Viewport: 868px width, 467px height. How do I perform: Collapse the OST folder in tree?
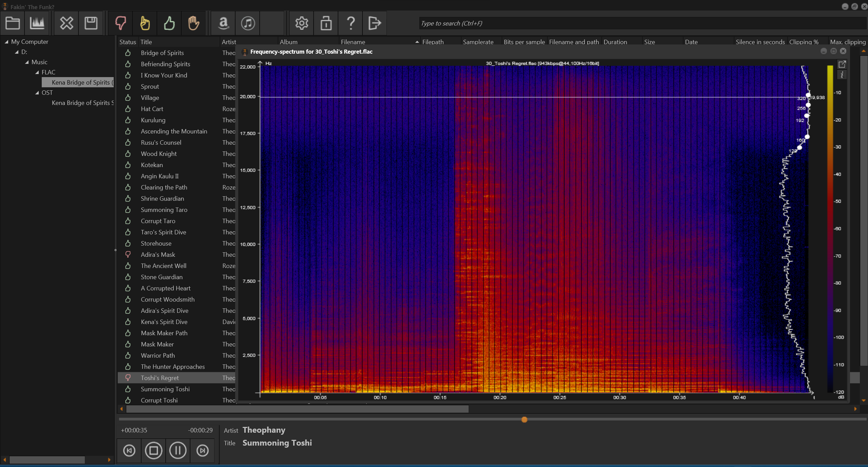(37, 93)
